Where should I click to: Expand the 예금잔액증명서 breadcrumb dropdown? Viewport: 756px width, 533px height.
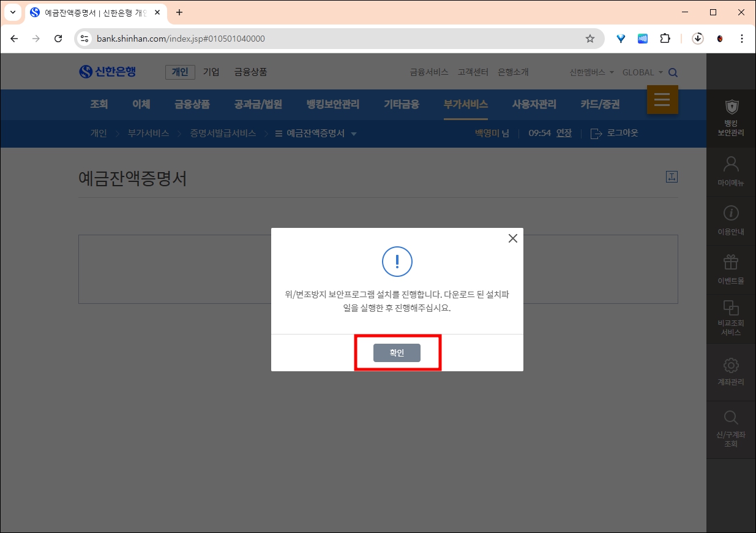(355, 133)
